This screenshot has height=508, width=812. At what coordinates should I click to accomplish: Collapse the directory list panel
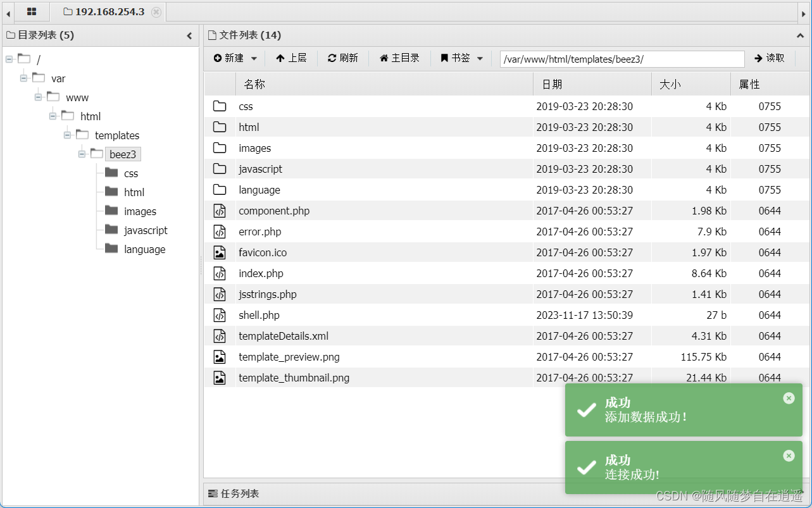[189, 35]
